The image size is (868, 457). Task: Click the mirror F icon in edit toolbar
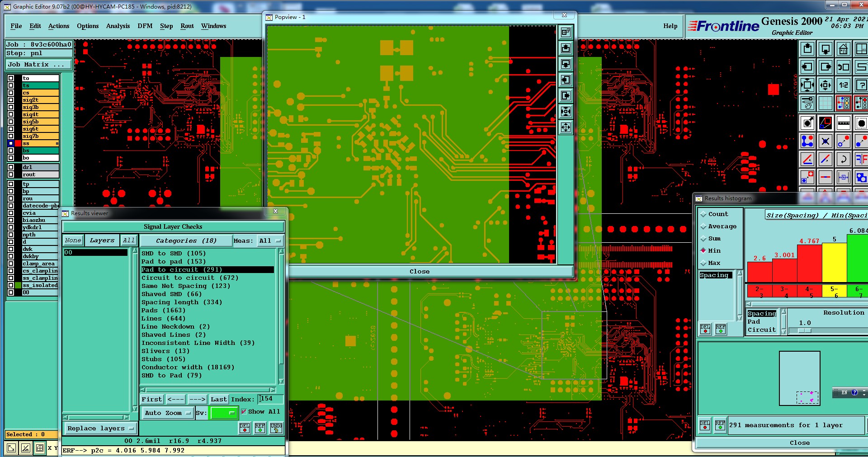(x=861, y=159)
